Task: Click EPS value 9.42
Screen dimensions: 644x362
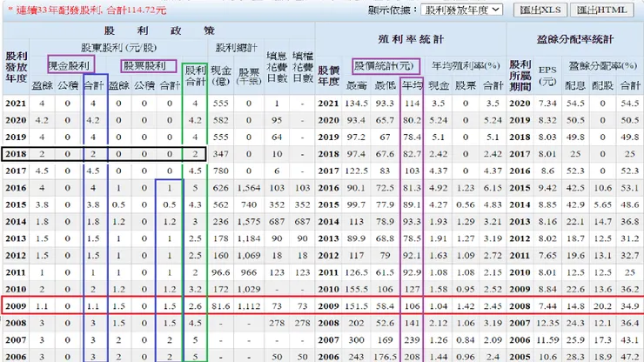Action: (x=547, y=188)
